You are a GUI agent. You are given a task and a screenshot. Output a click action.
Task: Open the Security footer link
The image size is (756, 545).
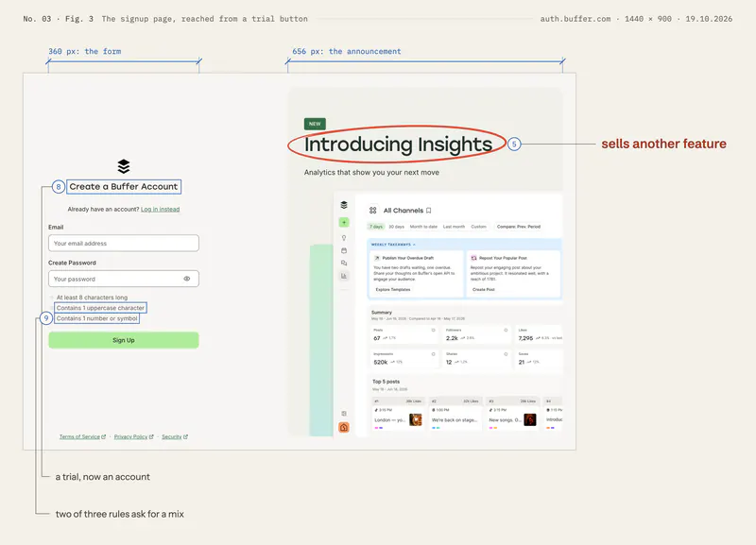click(x=175, y=436)
